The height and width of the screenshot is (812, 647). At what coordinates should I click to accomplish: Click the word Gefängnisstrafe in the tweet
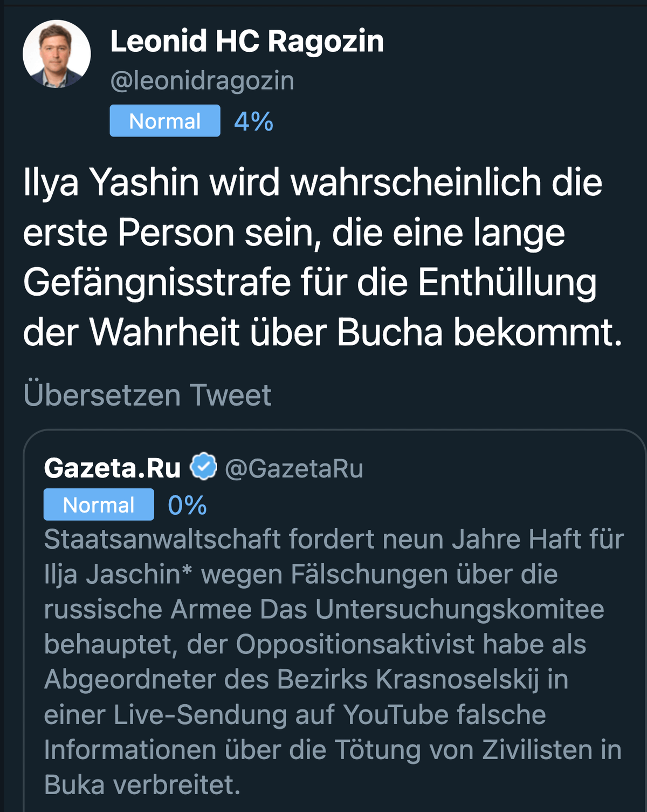[157, 282]
